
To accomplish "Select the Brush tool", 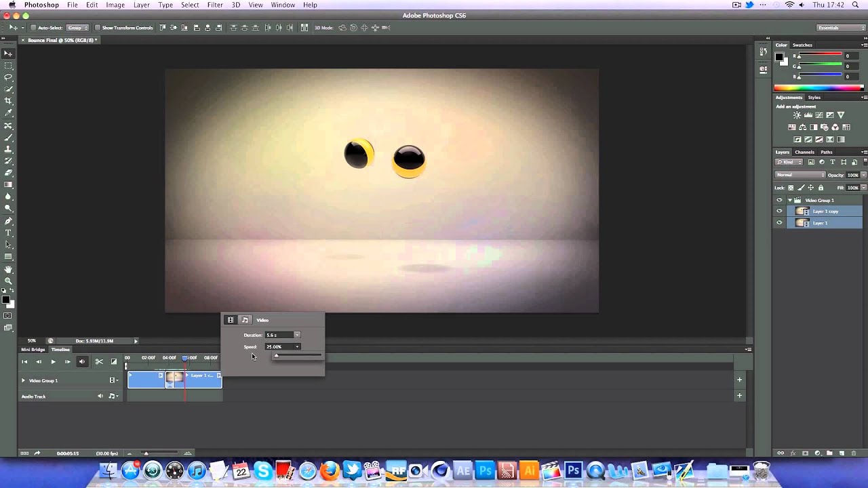I will coord(8,138).
